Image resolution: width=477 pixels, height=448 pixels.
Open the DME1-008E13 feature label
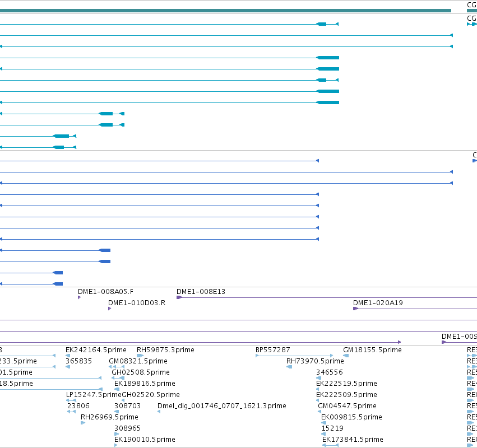coord(201,292)
